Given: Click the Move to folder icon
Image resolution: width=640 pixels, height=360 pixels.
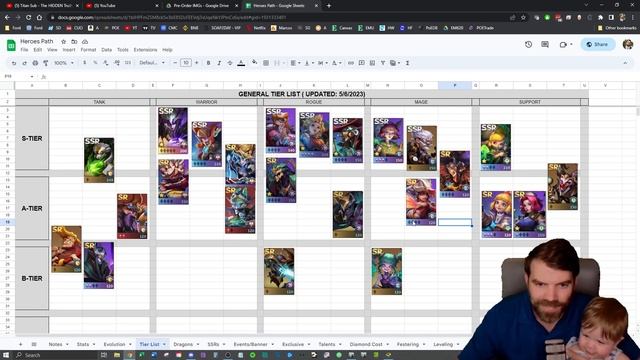Looking at the screenshot, I should tap(74, 42).
